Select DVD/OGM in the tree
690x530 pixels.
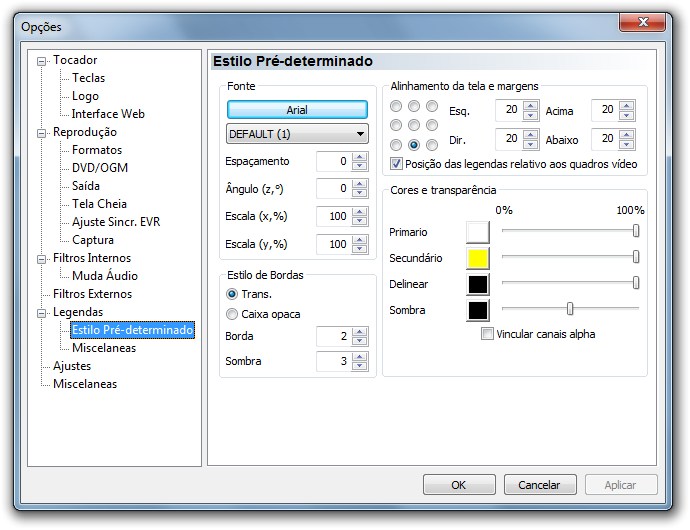(x=100, y=168)
